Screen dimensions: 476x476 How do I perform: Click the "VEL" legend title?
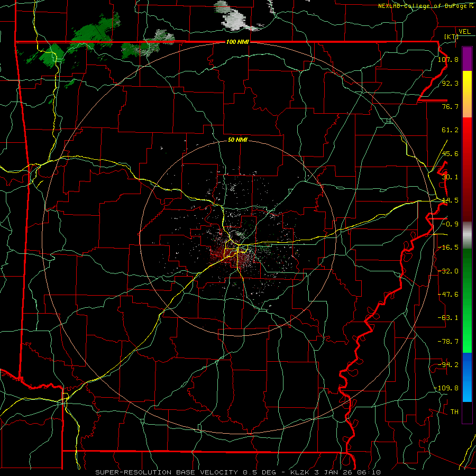click(464, 32)
